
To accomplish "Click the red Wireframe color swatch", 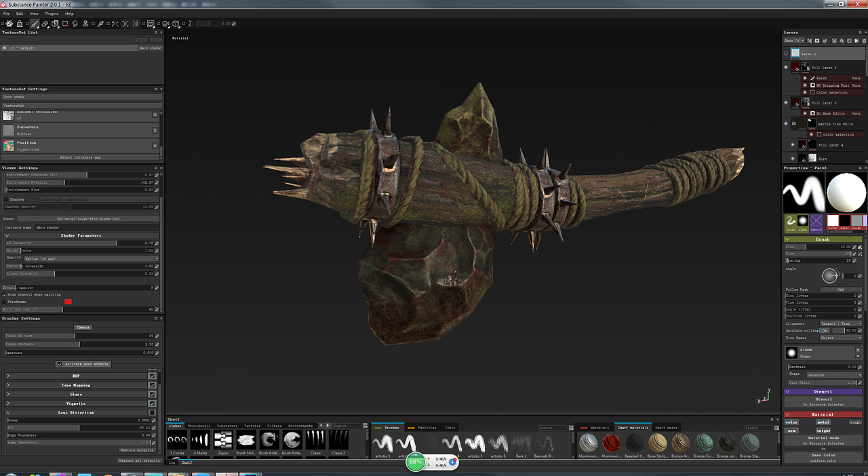I will pyautogui.click(x=68, y=302).
